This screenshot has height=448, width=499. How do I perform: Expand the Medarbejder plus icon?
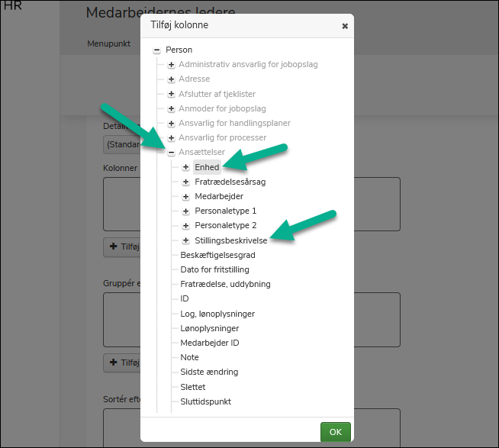pyautogui.click(x=186, y=197)
